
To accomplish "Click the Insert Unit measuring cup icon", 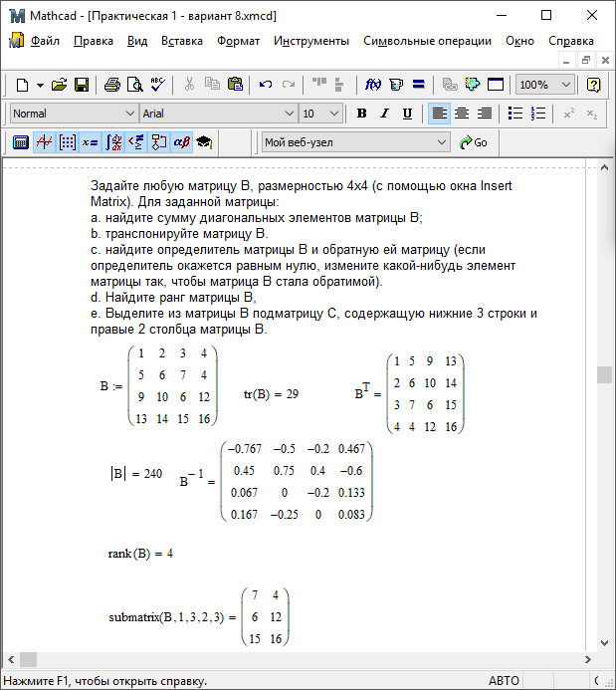I will (x=396, y=85).
